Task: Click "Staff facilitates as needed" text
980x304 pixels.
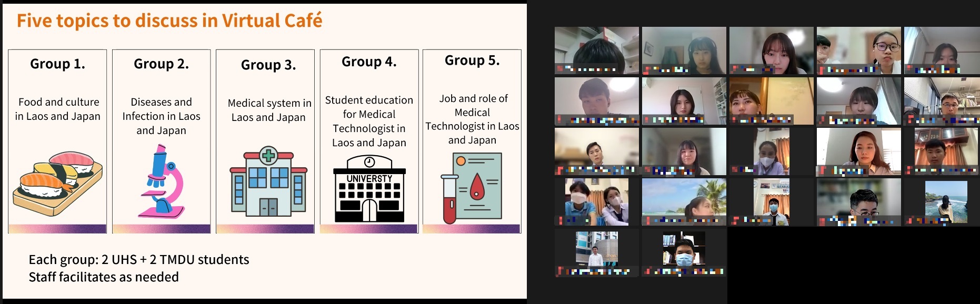Action: [x=104, y=277]
